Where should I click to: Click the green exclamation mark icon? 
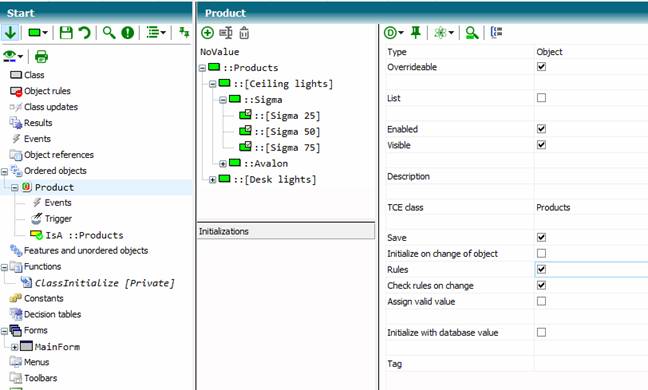click(128, 32)
